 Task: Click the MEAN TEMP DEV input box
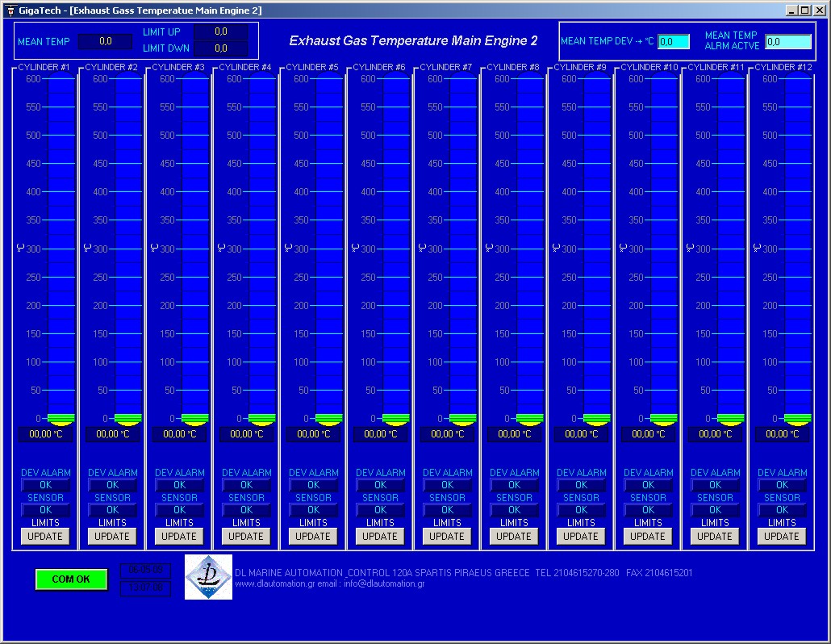673,42
